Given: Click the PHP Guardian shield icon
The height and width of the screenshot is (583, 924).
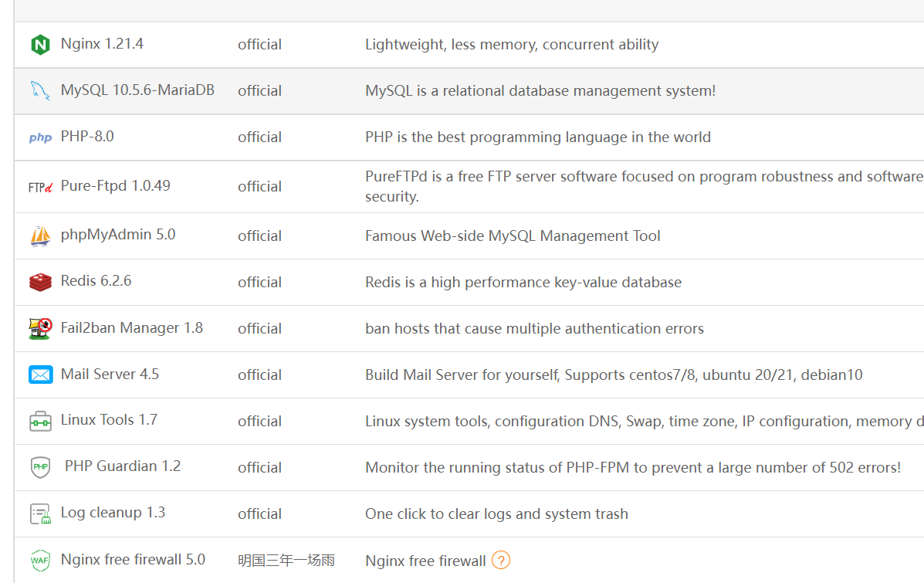Looking at the screenshot, I should [x=40, y=467].
